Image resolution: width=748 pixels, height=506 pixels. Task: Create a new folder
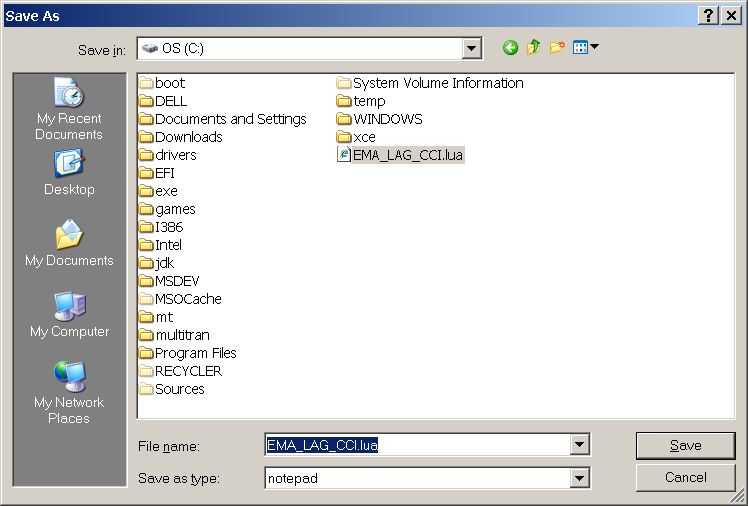[557, 48]
